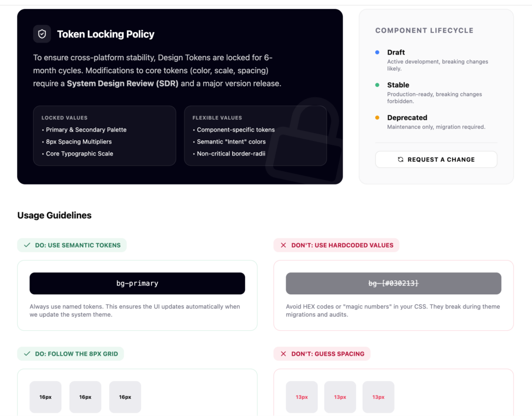Click the Do: Use Semantic Tokens badge
The width and height of the screenshot is (532, 416).
(x=72, y=245)
